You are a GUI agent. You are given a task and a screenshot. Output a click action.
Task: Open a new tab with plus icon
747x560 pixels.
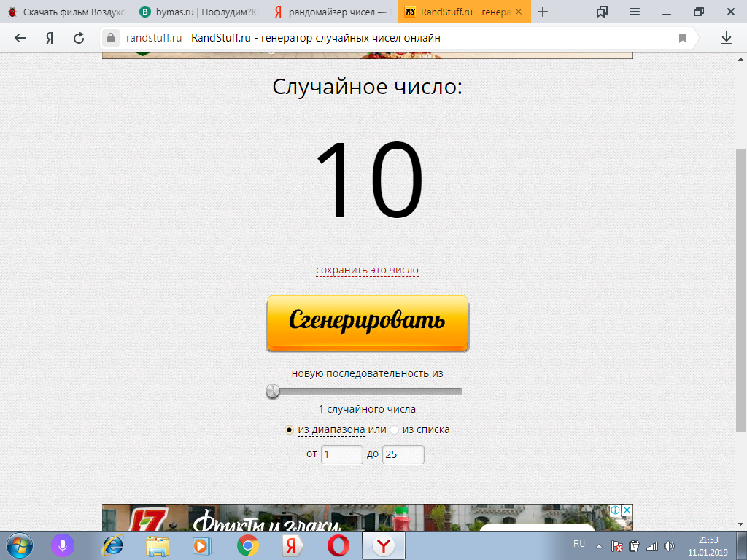542,12
